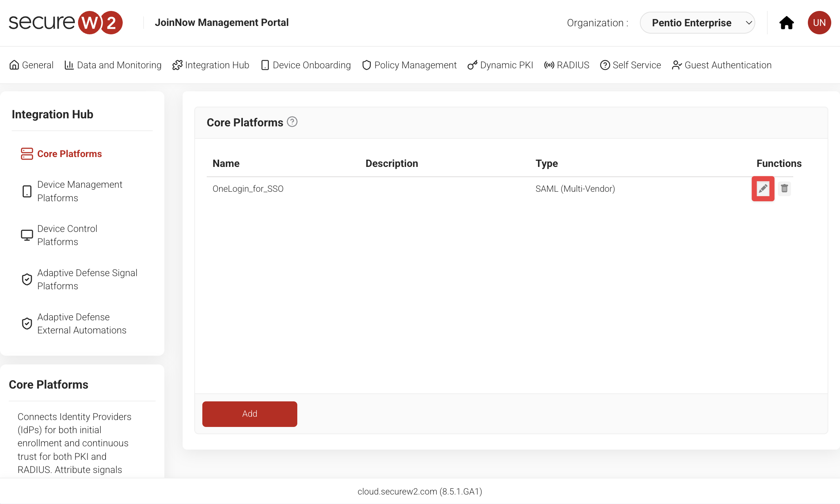Click the Core Platforms help question-mark icon

pos(292,122)
